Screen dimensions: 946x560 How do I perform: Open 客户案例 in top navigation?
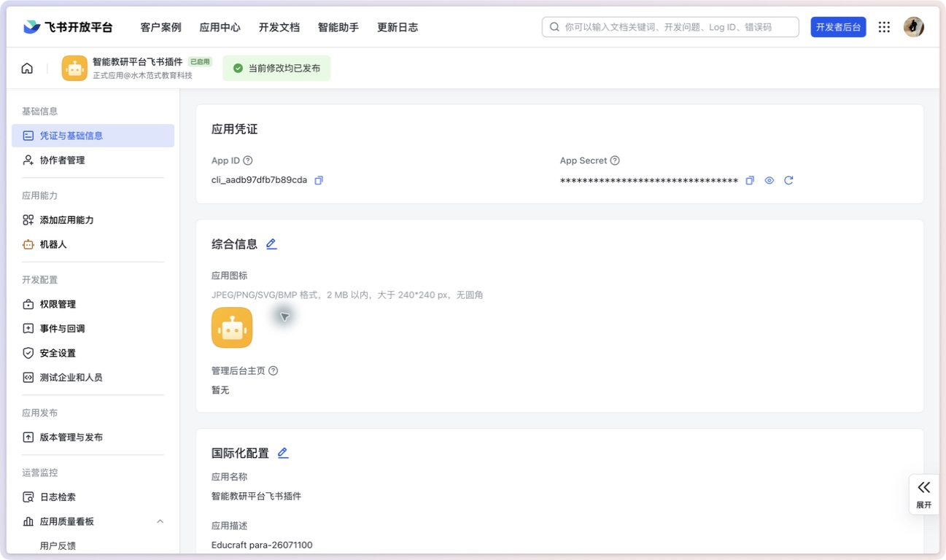[160, 27]
